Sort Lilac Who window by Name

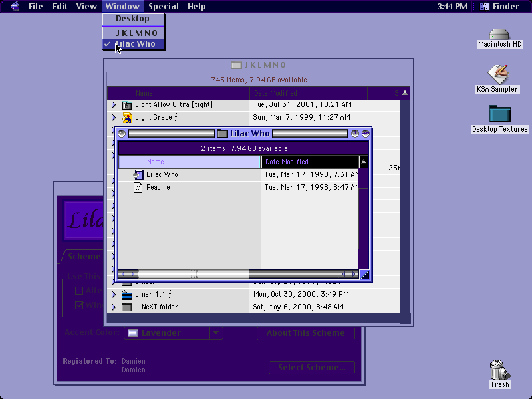coord(190,162)
